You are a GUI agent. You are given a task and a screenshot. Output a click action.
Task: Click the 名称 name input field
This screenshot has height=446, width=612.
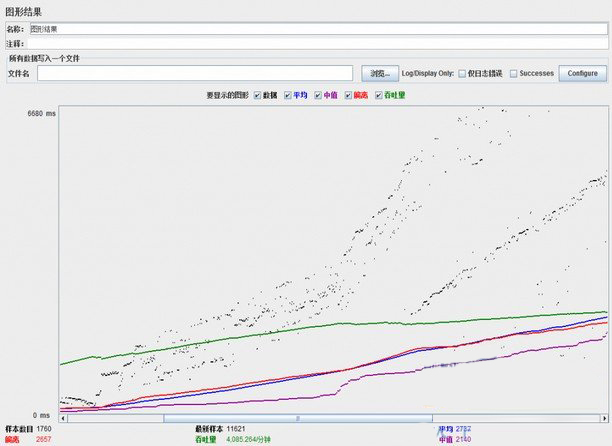coord(318,29)
